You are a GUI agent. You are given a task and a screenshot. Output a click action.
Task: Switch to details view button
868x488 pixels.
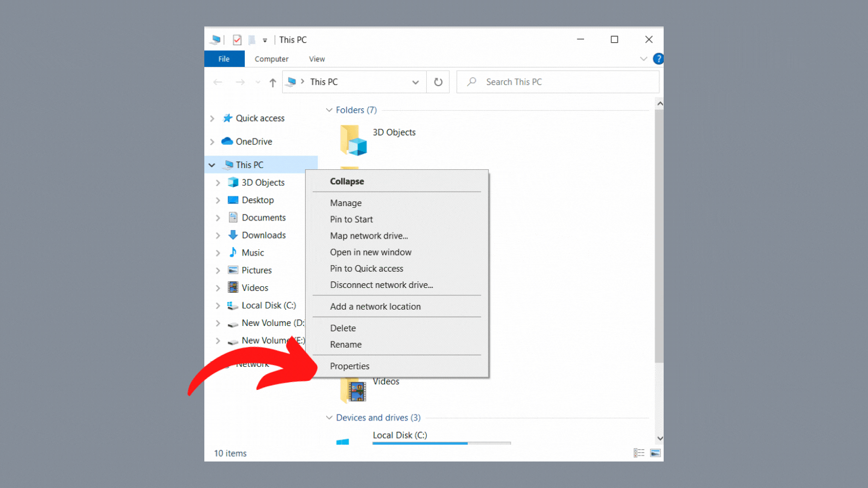click(639, 453)
